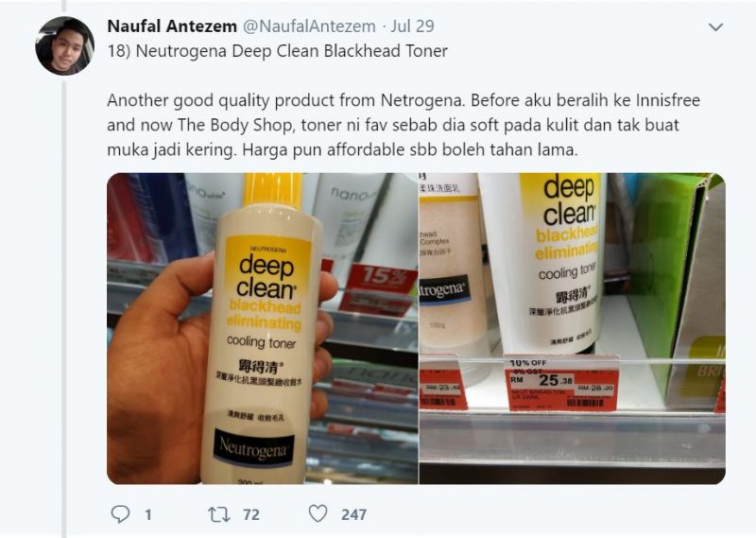
Task: Click the like count 247
Action: [x=353, y=515]
